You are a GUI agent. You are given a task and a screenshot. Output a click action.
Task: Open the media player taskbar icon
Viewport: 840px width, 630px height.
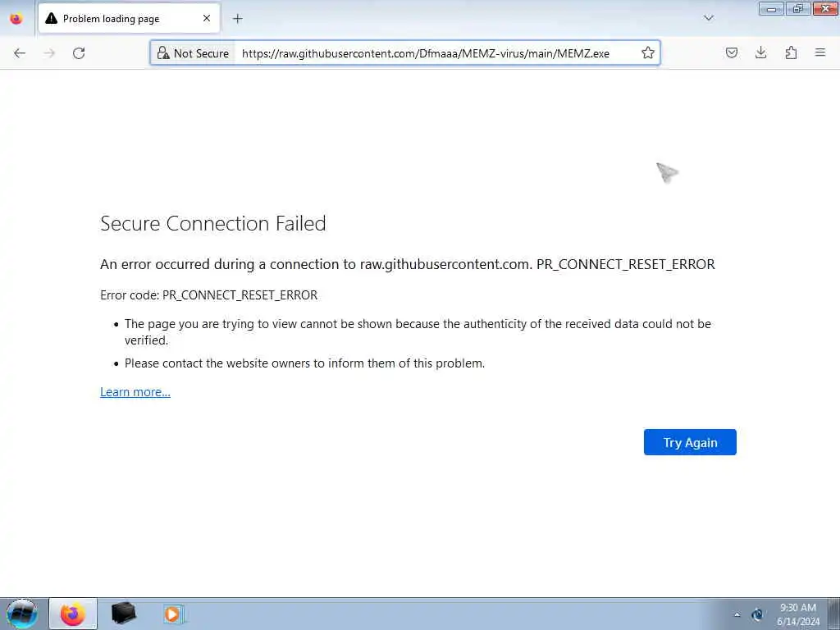tap(173, 614)
